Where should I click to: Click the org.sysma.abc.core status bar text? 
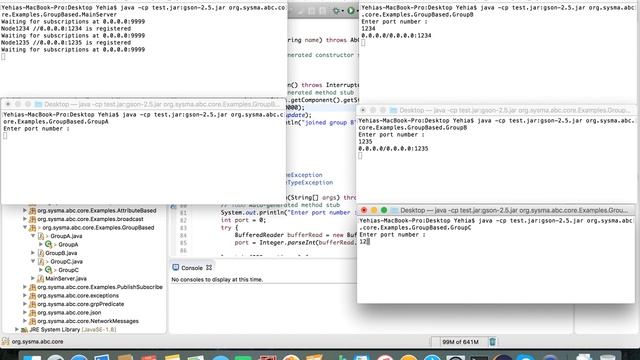tap(37, 342)
